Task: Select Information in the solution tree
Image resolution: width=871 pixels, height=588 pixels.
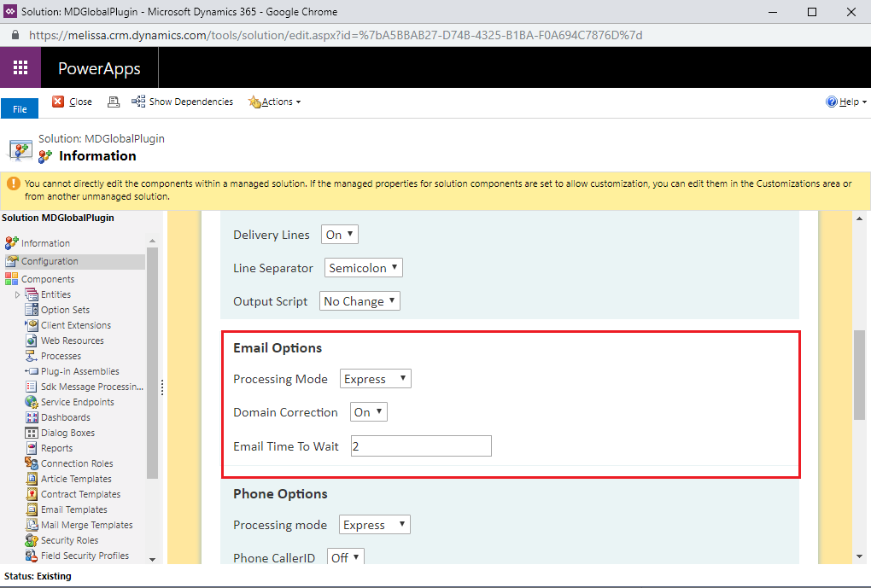Action: [x=45, y=243]
